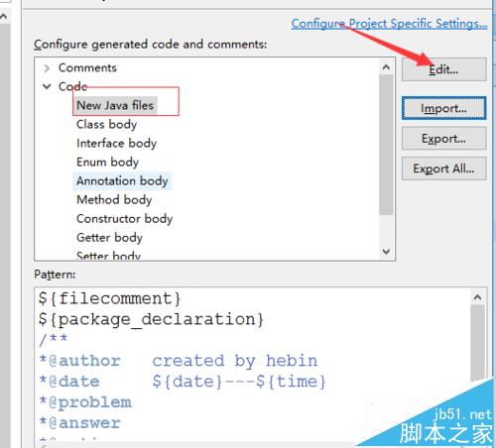Select Enum body template
Screen dimensions: 496x448
107,163
